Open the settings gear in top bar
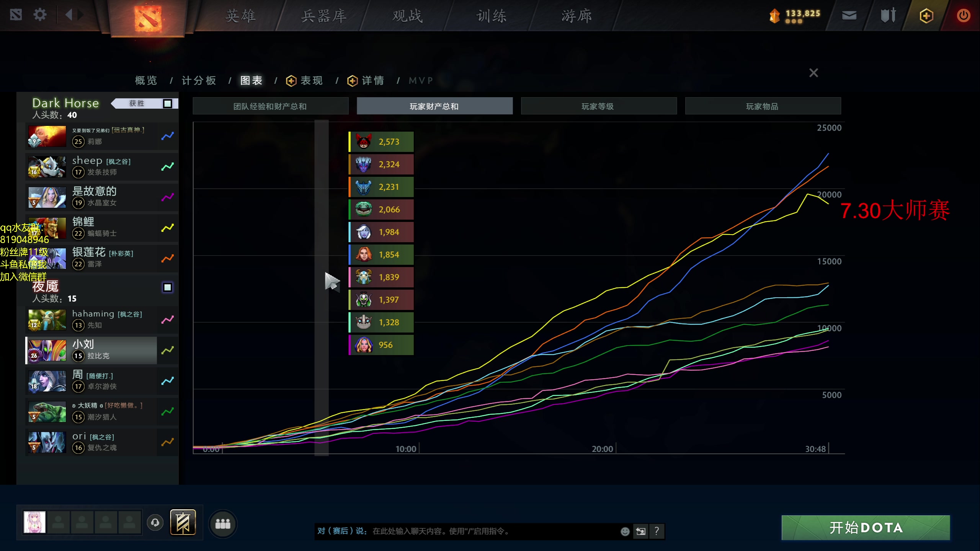Screen dimensions: 980x551 point(40,15)
